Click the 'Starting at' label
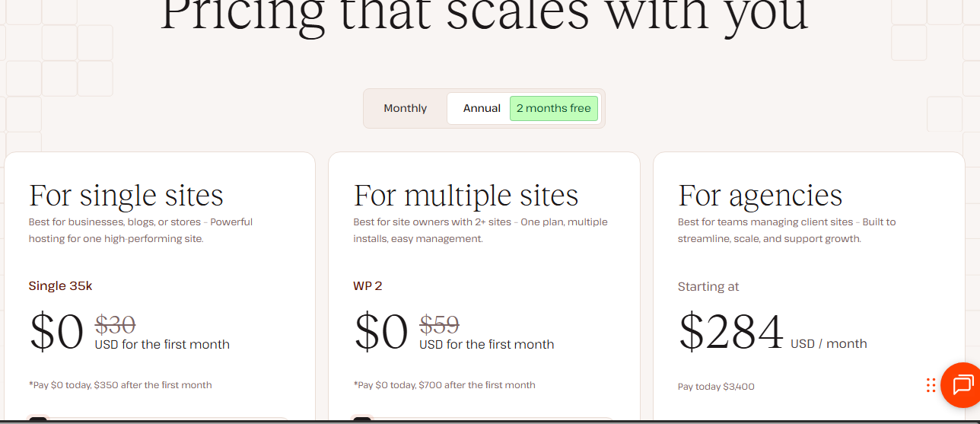The height and width of the screenshot is (424, 980). (708, 287)
